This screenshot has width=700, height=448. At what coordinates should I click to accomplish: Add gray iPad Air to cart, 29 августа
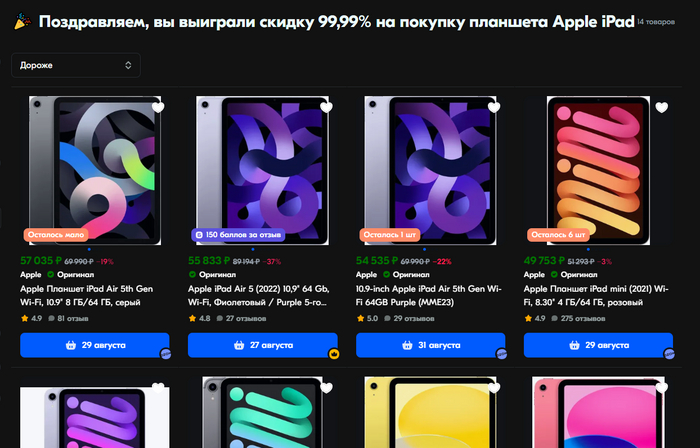coord(95,345)
